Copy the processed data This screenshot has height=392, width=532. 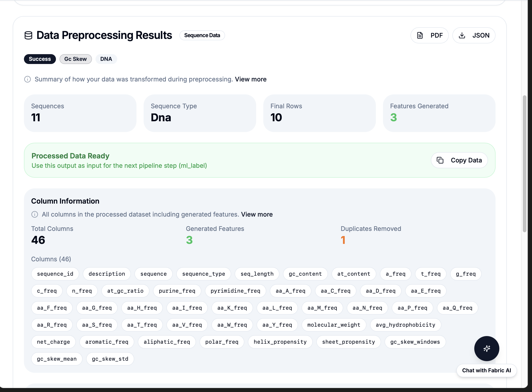tap(459, 160)
